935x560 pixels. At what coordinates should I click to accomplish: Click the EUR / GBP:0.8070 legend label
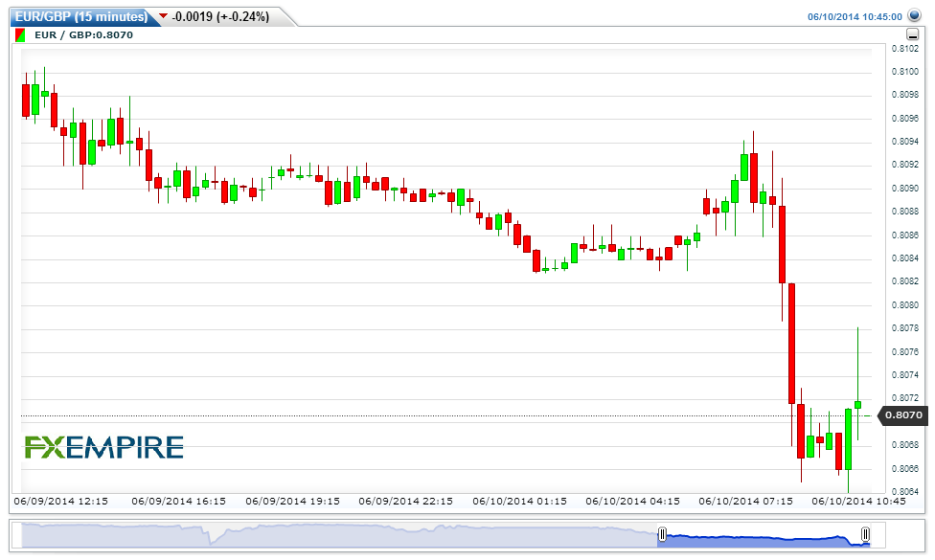(x=83, y=35)
